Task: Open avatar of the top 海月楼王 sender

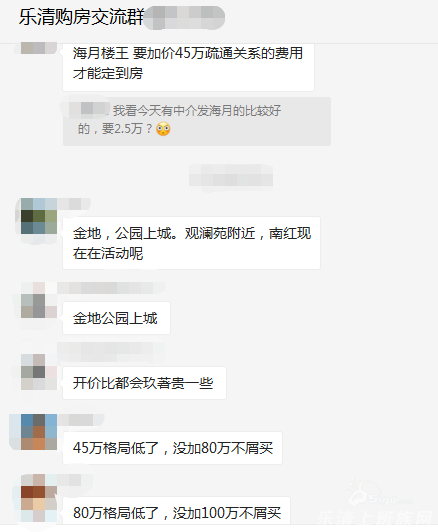Action: pyautogui.click(x=39, y=48)
